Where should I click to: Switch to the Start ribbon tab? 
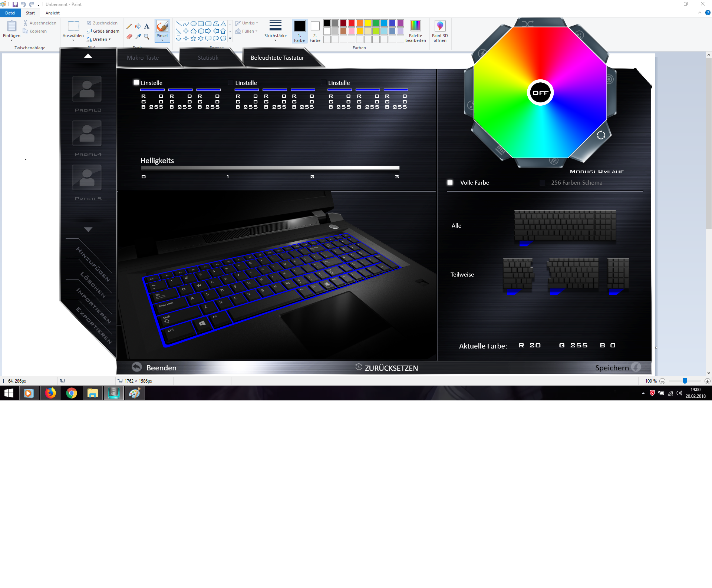[30, 13]
